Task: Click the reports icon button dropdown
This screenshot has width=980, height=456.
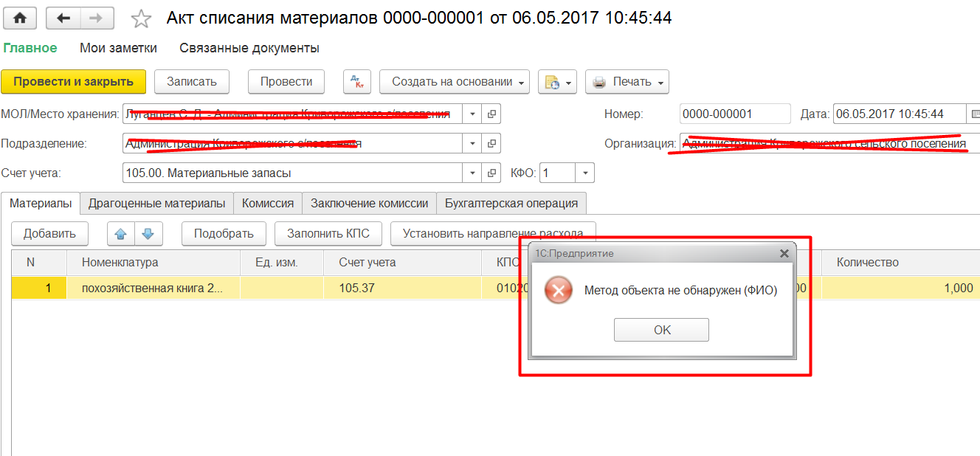Action: pos(556,82)
